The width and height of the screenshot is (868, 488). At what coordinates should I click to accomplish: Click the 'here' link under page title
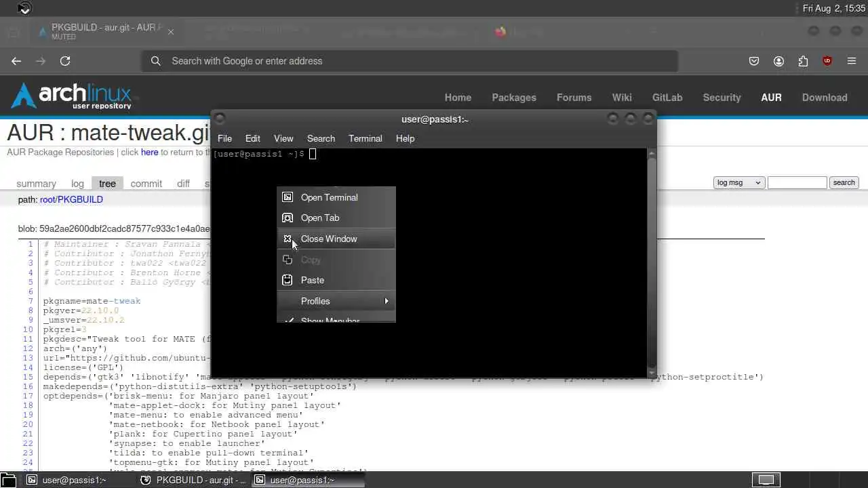(x=149, y=152)
